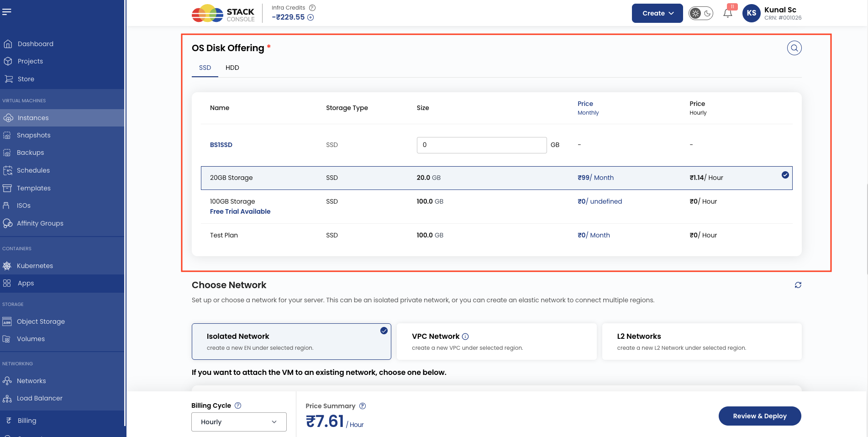
Task: Click the Price Monthly column header
Action: click(588, 108)
